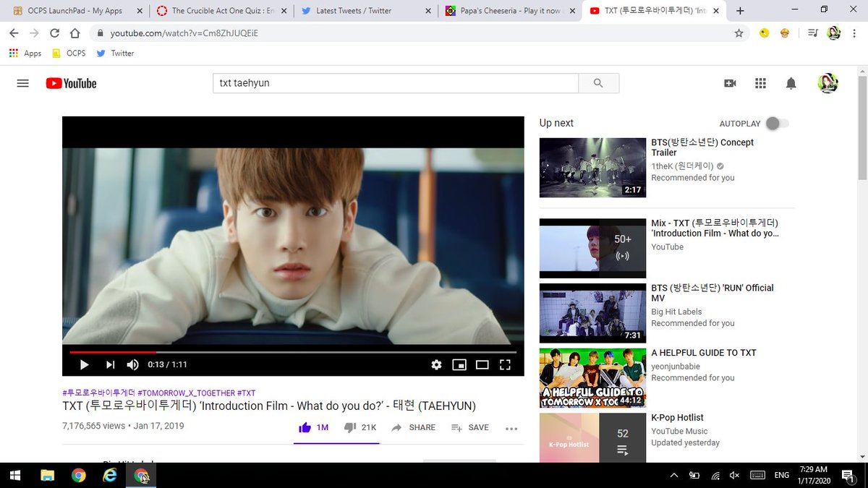Image resolution: width=868 pixels, height=488 pixels.
Task: Open the YouTube hamburger guide menu
Action: point(22,83)
